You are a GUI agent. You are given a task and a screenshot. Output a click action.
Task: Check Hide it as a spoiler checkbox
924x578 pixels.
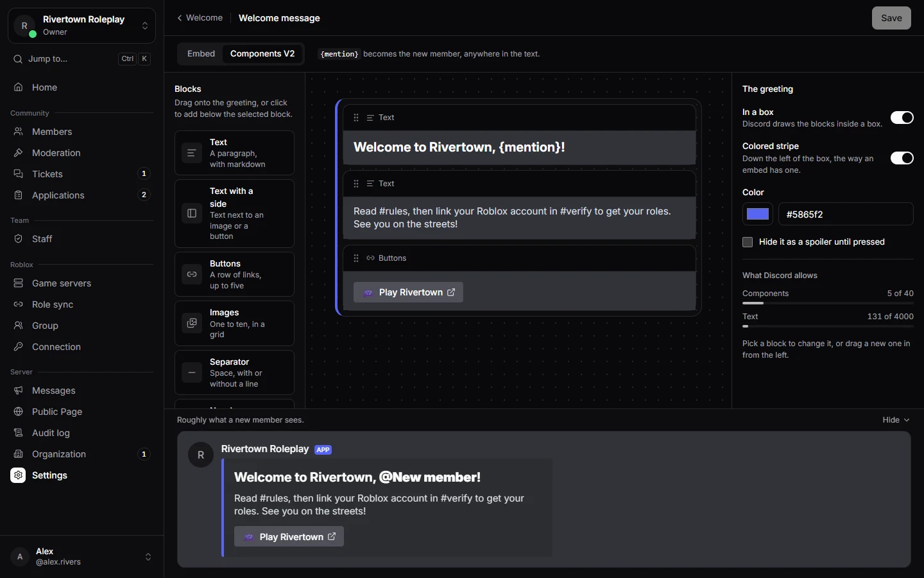pyautogui.click(x=748, y=242)
